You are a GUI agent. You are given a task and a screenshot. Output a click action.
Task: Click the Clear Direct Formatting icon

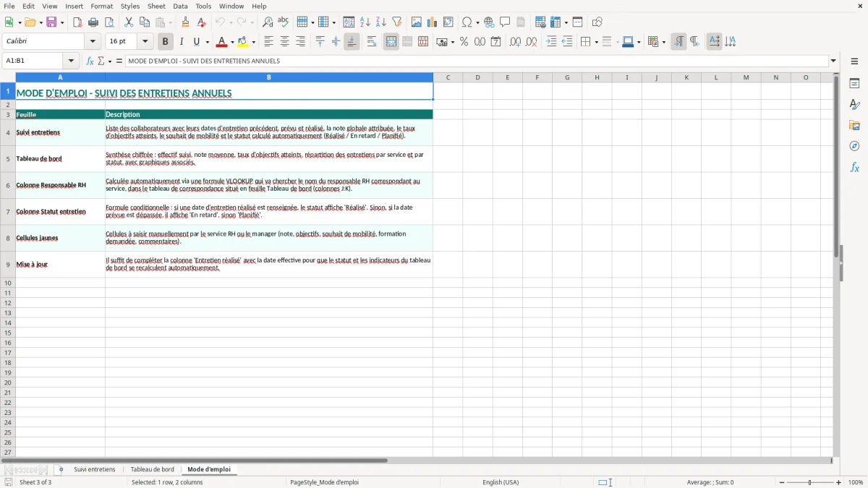tap(201, 22)
